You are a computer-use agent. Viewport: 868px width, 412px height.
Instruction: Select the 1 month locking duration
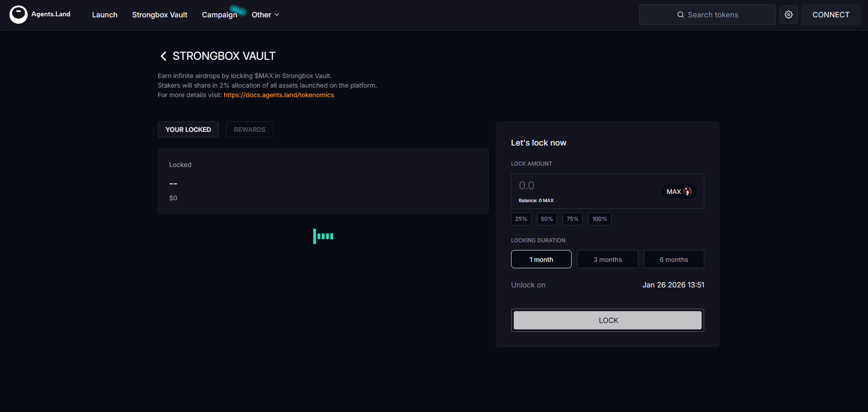tap(541, 259)
